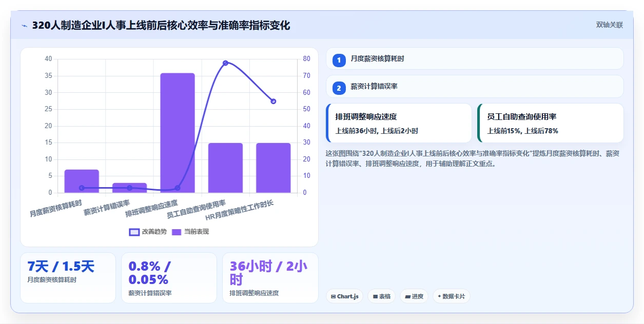Click the 36小时 / 2小时 stat value
The image size is (644, 324).
(268, 273)
